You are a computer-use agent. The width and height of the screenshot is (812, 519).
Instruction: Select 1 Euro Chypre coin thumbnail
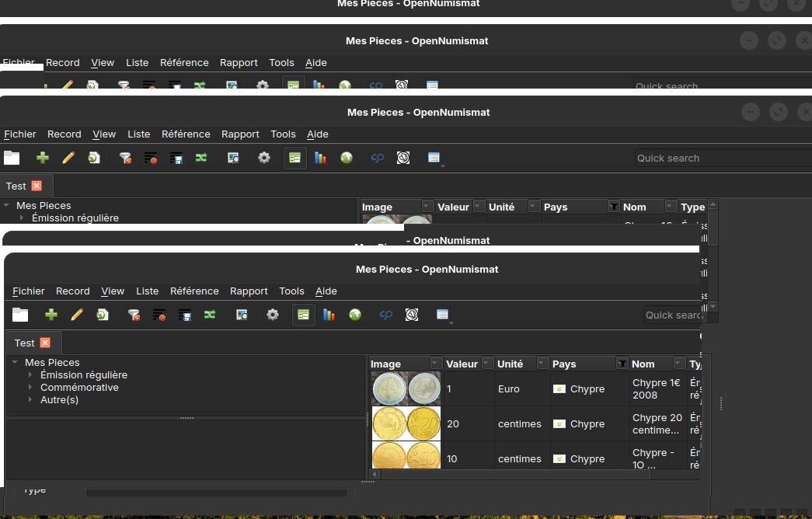coord(406,388)
